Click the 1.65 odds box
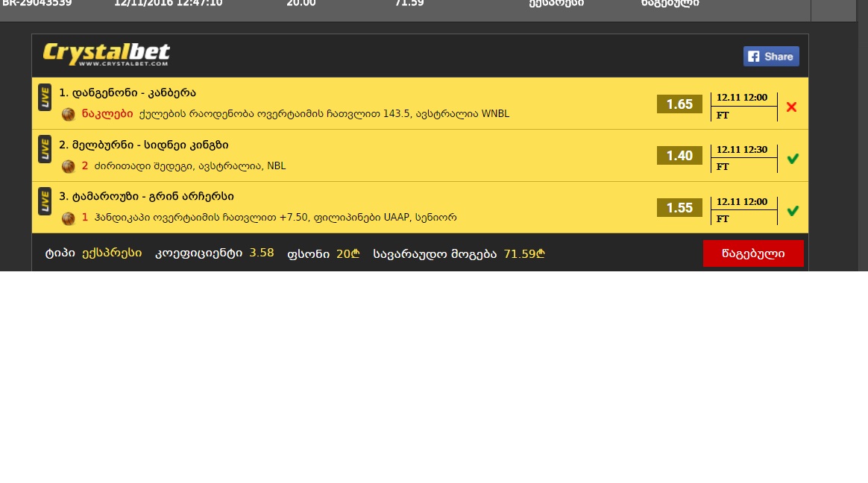Screen dimensions: 868x483 pyautogui.click(x=679, y=104)
